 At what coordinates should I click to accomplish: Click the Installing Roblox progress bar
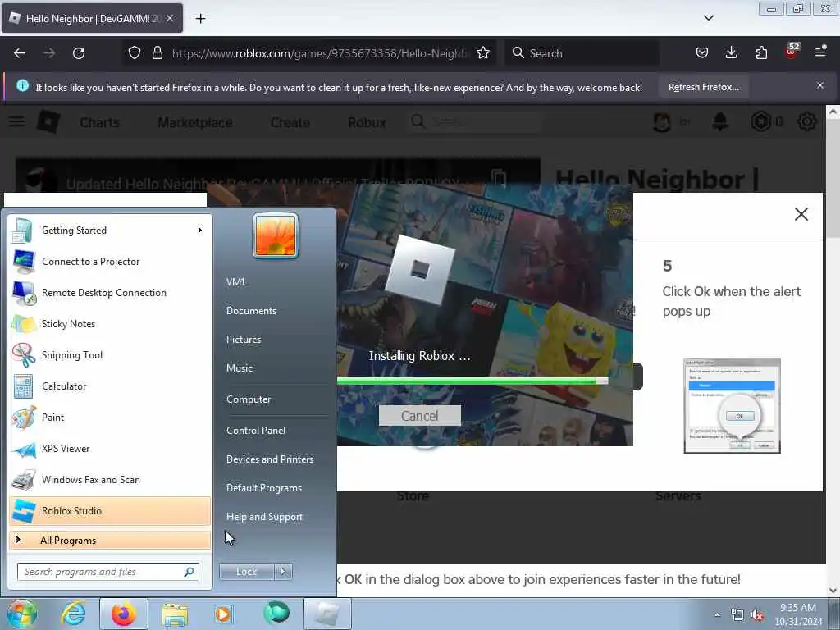tap(472, 381)
